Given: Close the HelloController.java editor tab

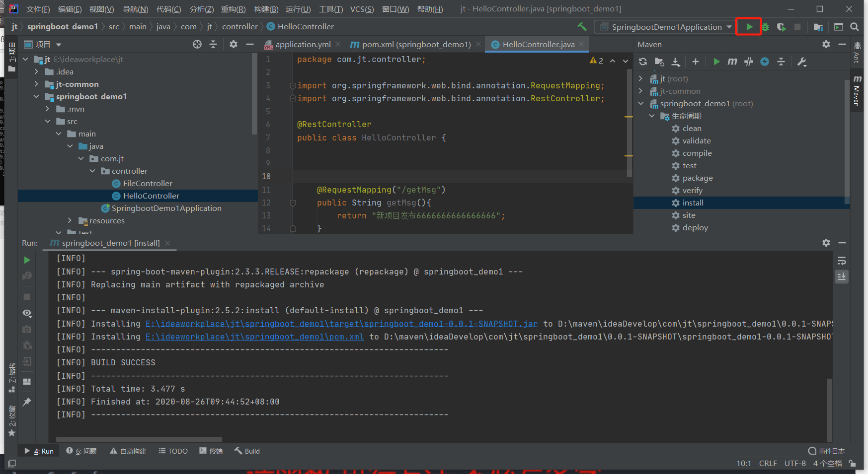Looking at the screenshot, I should pyautogui.click(x=581, y=44).
